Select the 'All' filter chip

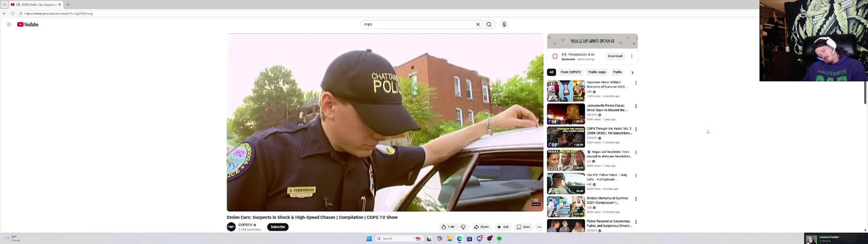point(551,72)
